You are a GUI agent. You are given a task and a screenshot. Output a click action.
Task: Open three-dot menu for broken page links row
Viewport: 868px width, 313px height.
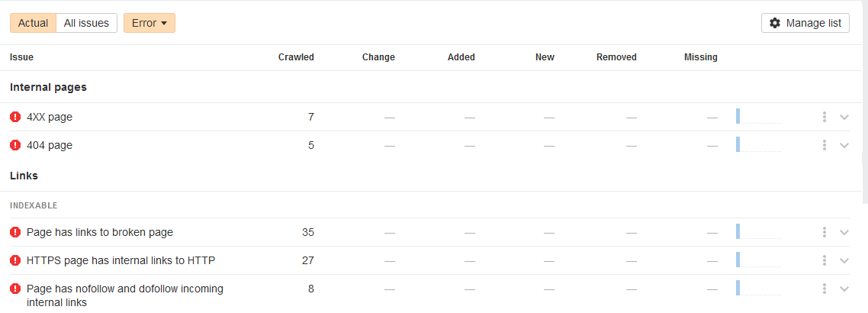pos(825,232)
